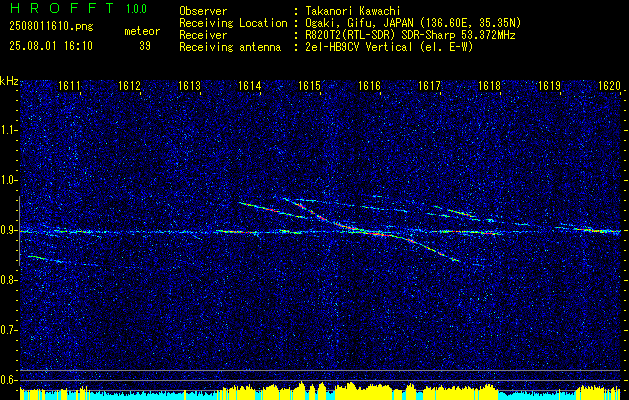Click the 1612 time axis marker
This screenshot has height=400, width=629.
129,86
